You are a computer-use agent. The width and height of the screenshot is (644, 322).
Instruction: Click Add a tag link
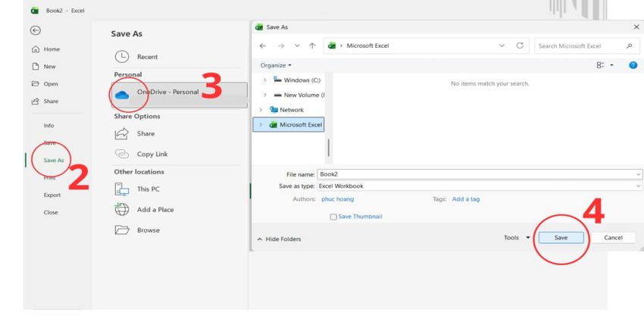466,199
